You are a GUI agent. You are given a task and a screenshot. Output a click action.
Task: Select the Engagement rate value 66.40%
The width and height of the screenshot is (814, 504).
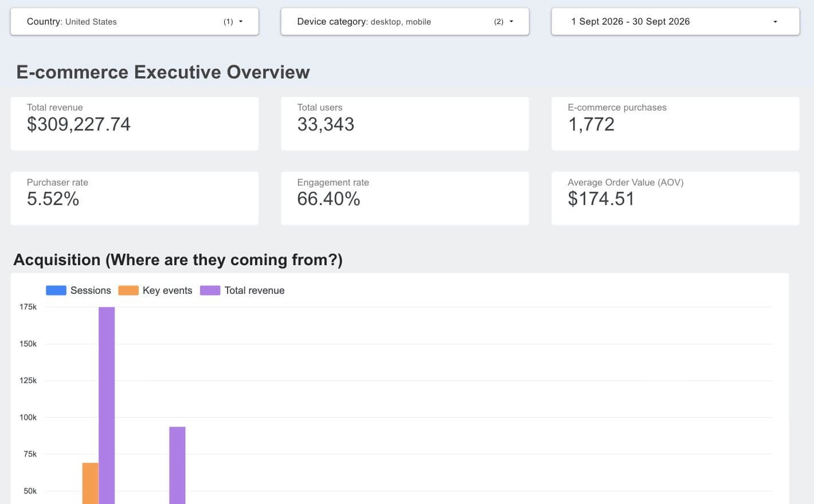(x=328, y=199)
